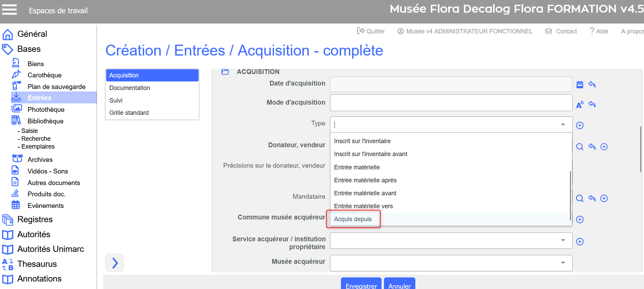Open the Musée acquéreur dropdown

click(x=563, y=263)
